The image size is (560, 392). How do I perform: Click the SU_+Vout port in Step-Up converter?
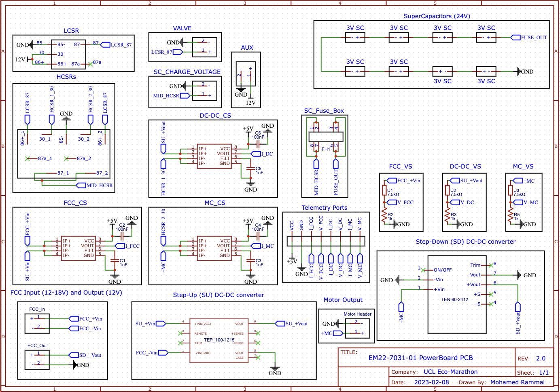tap(291, 324)
